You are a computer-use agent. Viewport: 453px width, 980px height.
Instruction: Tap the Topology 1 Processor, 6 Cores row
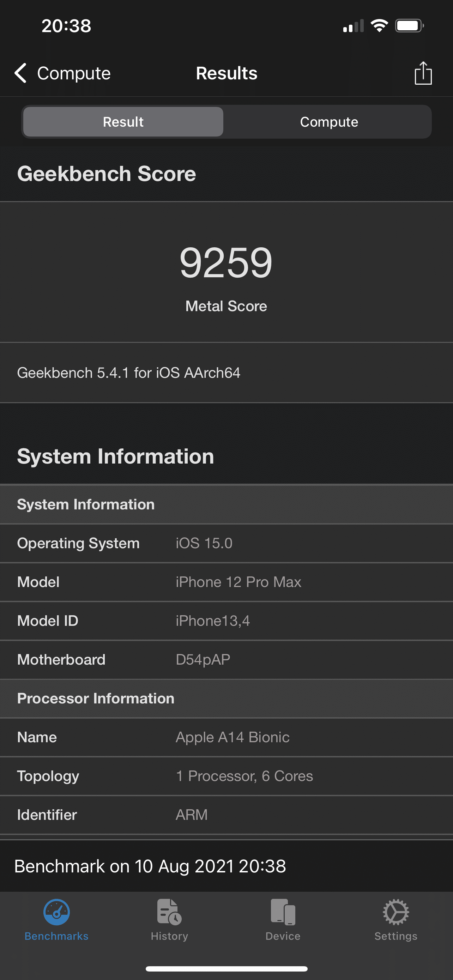tap(226, 776)
